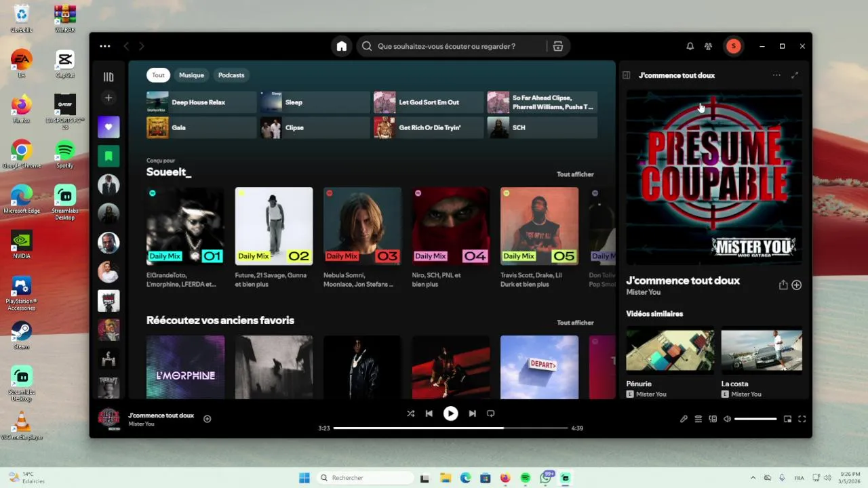Click the song progress bar
The width and height of the screenshot is (868, 488).
[450, 428]
